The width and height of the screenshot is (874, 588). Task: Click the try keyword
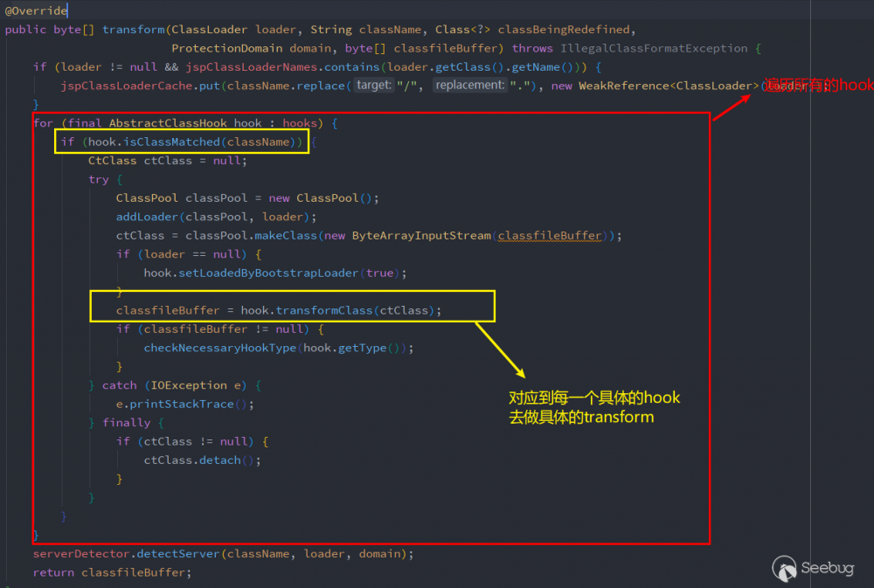tap(99, 179)
